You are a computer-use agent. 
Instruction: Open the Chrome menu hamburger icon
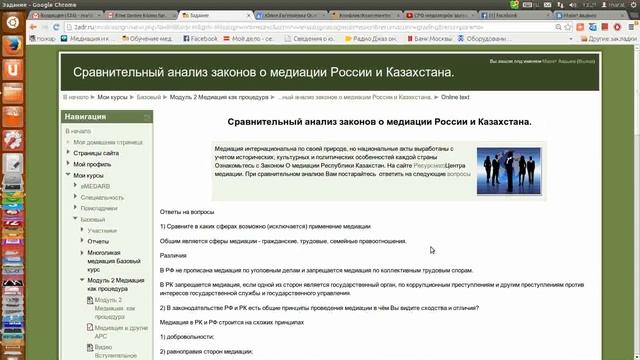click(631, 27)
